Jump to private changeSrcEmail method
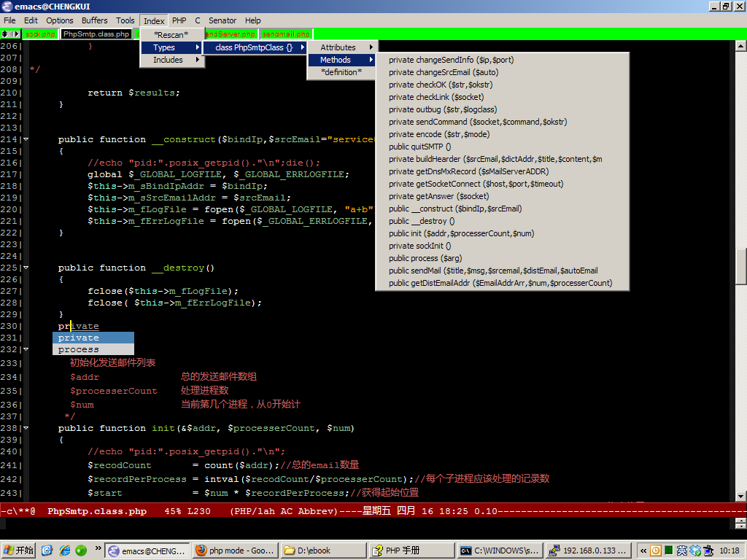Image resolution: width=747 pixels, height=560 pixels. click(502, 72)
